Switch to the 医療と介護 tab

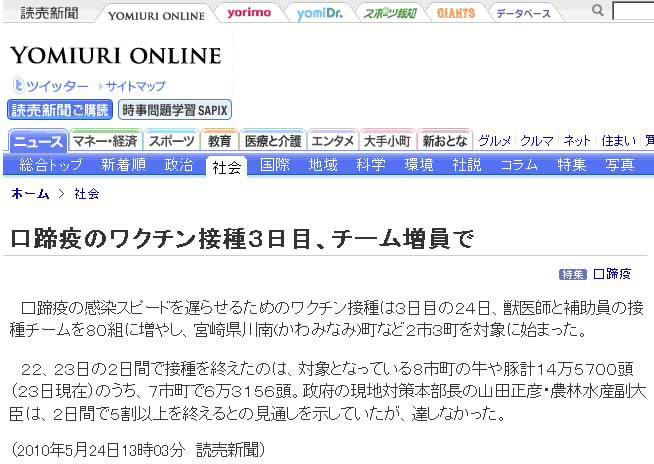click(x=272, y=141)
